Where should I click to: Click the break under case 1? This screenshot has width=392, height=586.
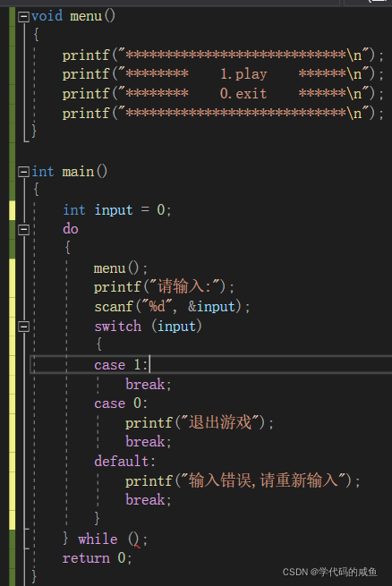pos(149,384)
